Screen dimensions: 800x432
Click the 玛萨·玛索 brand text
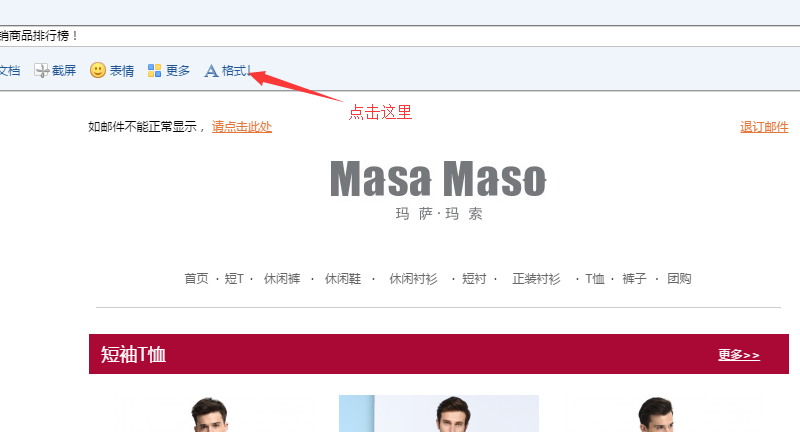click(x=439, y=213)
